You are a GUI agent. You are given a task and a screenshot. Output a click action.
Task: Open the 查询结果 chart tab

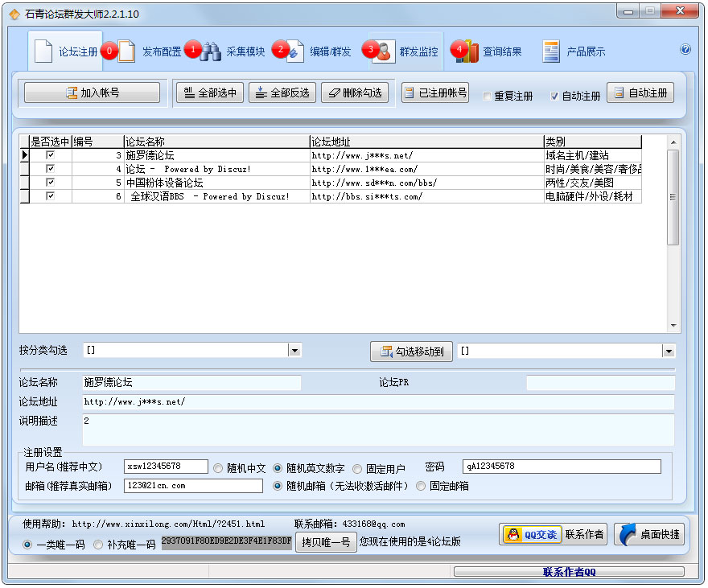(492, 51)
